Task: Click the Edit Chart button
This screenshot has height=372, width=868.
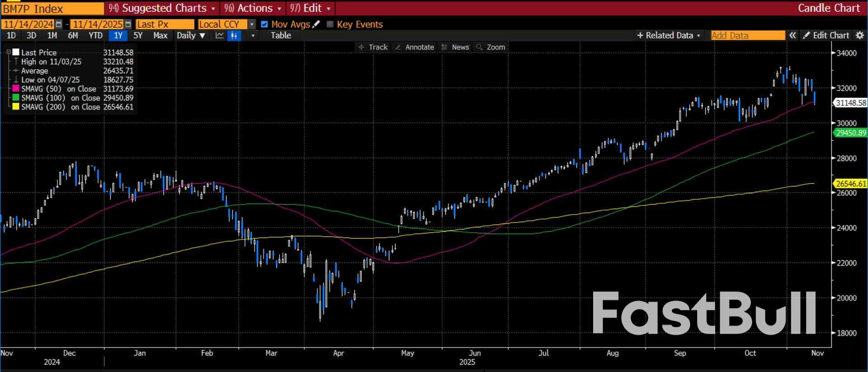Action: click(x=826, y=35)
